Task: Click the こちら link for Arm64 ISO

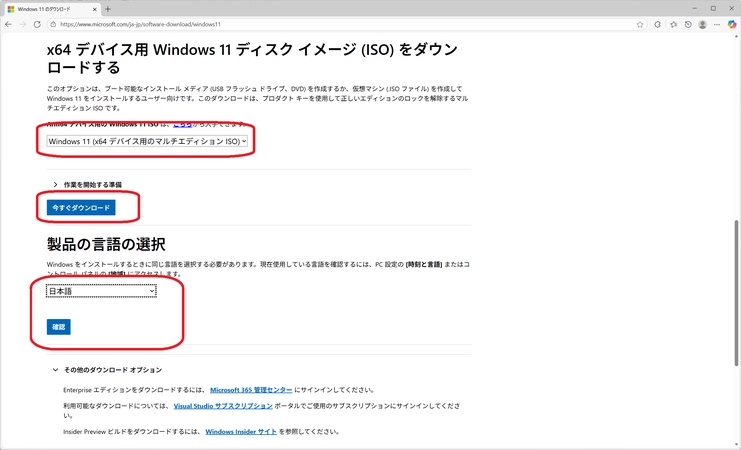Action: coord(182,124)
